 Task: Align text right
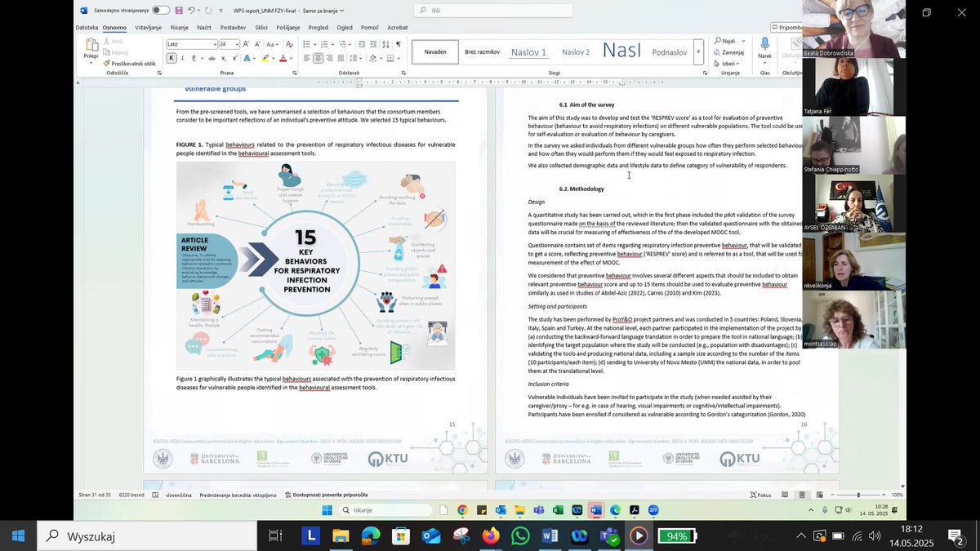pos(329,58)
